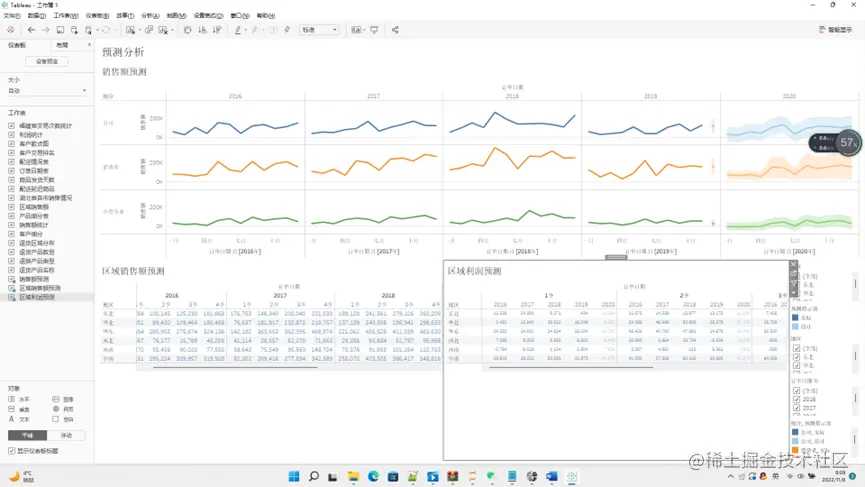Image resolution: width=865 pixels, height=487 pixels.
Task: Close the floating 区域利润预测 sheet with its X
Action: coord(793,265)
